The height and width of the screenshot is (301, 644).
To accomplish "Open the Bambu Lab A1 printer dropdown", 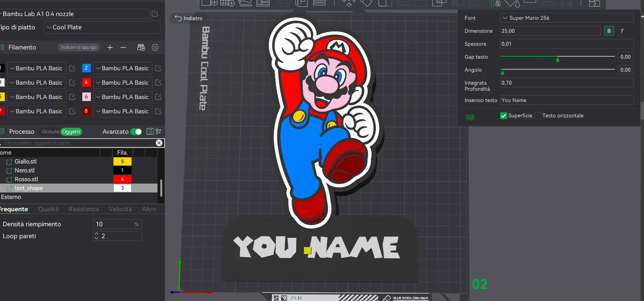I will tap(74, 14).
